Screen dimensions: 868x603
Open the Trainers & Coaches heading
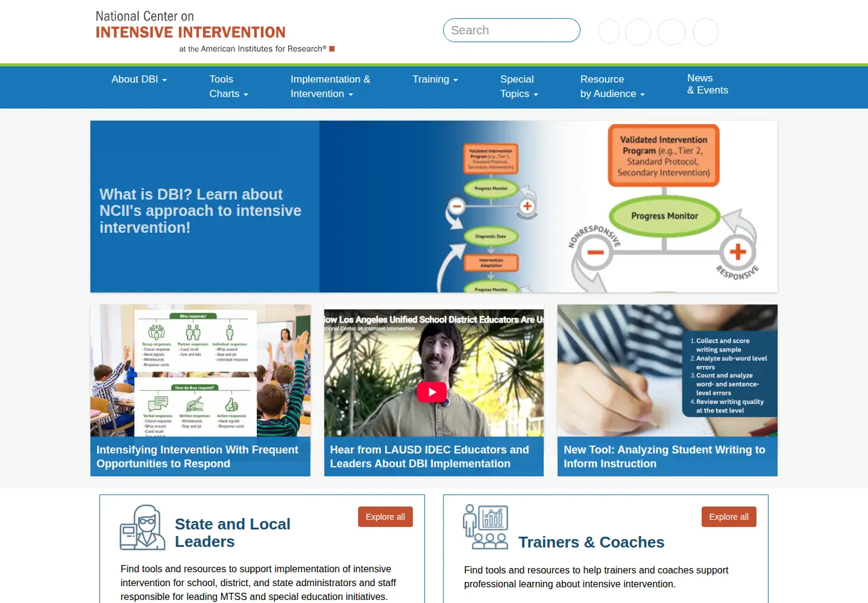pos(591,542)
